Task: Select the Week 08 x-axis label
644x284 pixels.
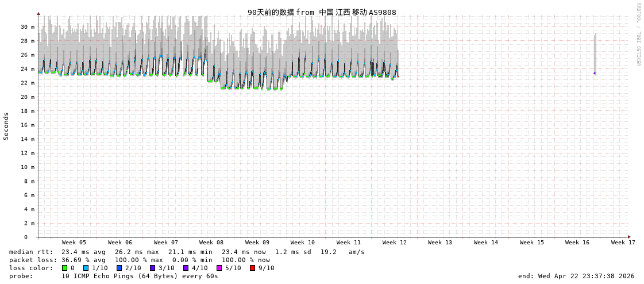Action: 211,243
